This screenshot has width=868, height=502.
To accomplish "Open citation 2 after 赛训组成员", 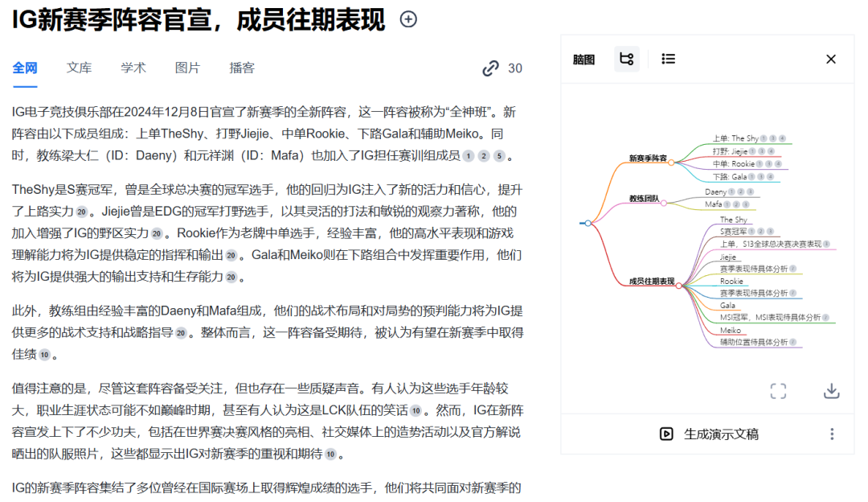I will tap(484, 156).
